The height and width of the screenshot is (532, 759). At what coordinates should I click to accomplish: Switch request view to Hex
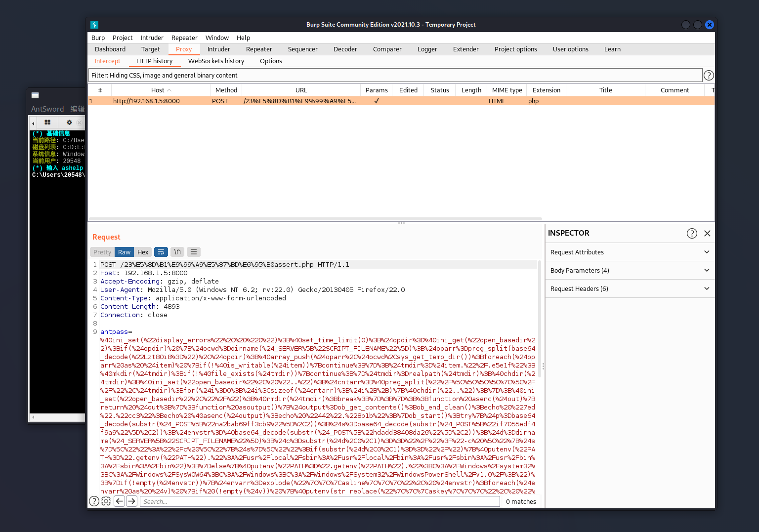click(x=143, y=252)
